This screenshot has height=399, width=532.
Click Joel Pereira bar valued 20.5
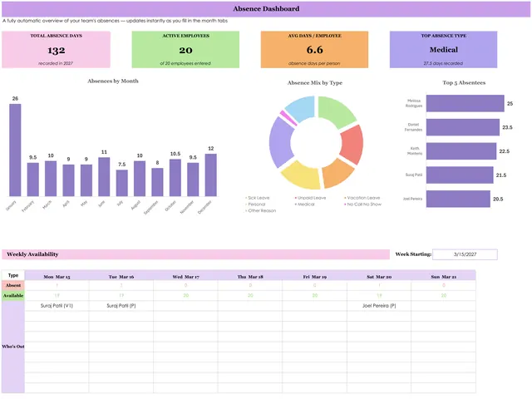458,199
